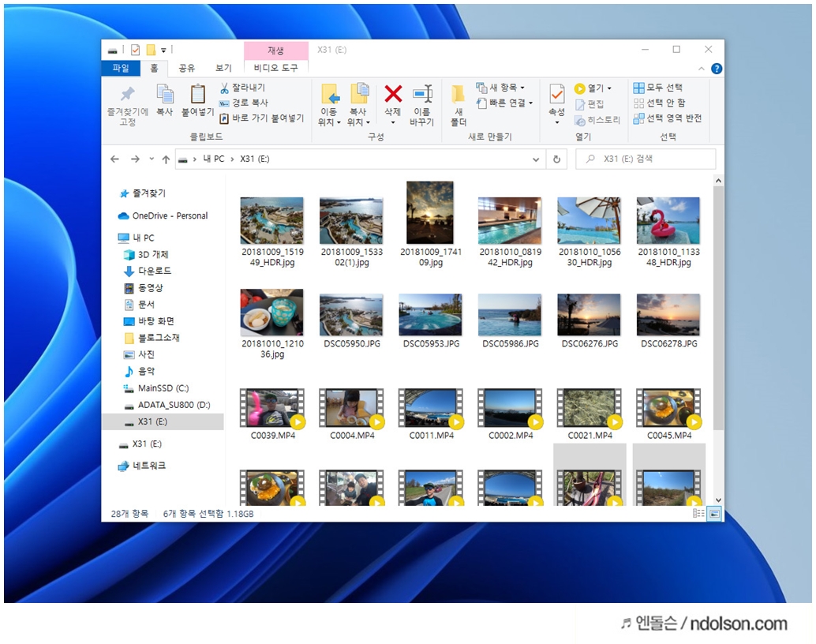This screenshot has width=816, height=644.
Task: Select the 20181010_113348_HDR.jpg flamingo photo
Action: click(668, 221)
